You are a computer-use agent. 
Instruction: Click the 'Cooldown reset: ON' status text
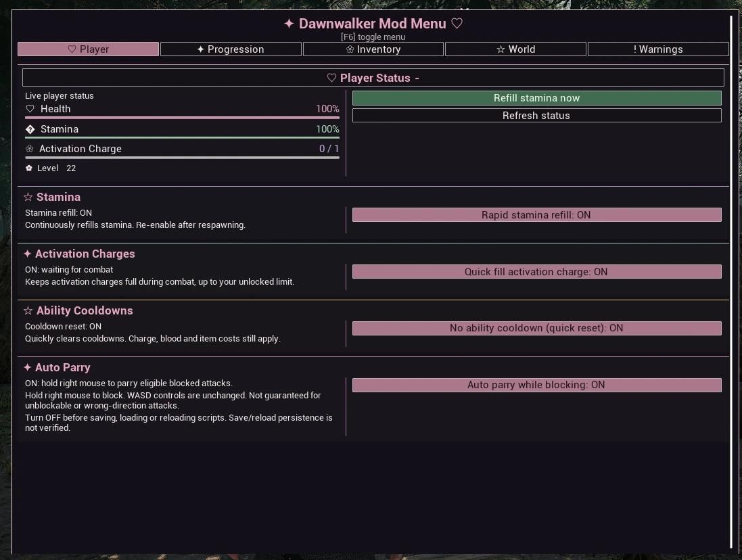tap(63, 327)
